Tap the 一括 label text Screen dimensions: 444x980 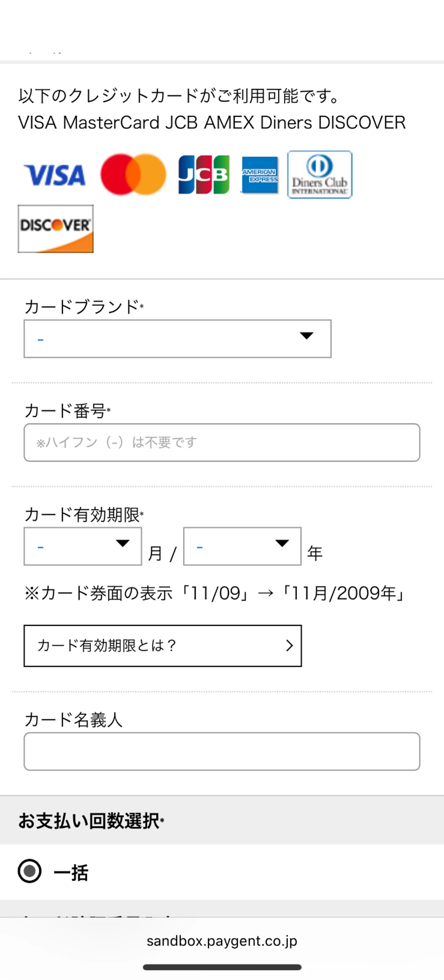tap(71, 872)
